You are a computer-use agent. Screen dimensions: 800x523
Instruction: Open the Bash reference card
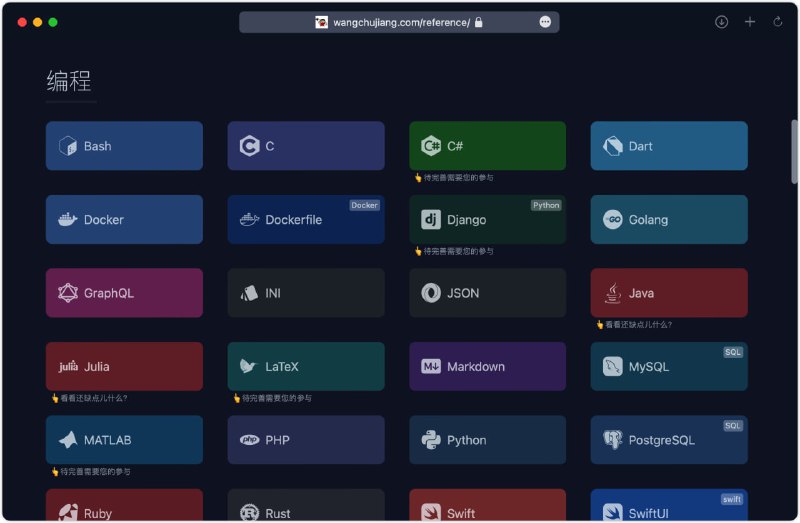point(124,146)
